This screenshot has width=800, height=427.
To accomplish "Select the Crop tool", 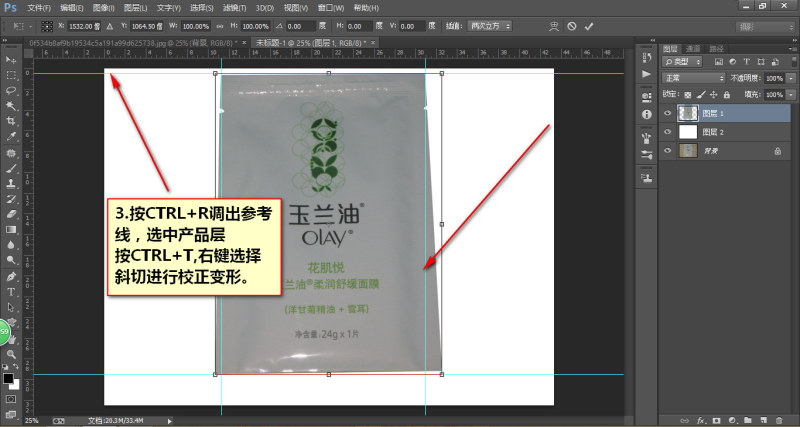I will click(x=11, y=121).
